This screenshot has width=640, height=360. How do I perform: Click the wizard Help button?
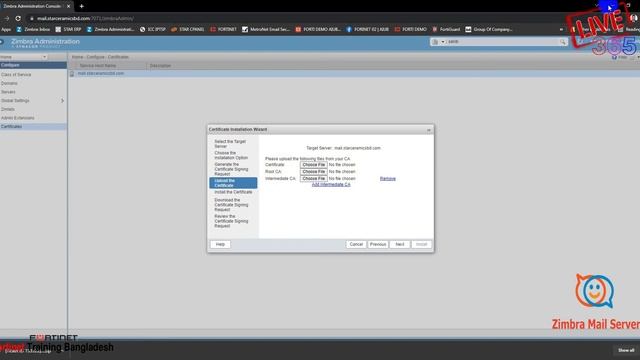[220, 244]
